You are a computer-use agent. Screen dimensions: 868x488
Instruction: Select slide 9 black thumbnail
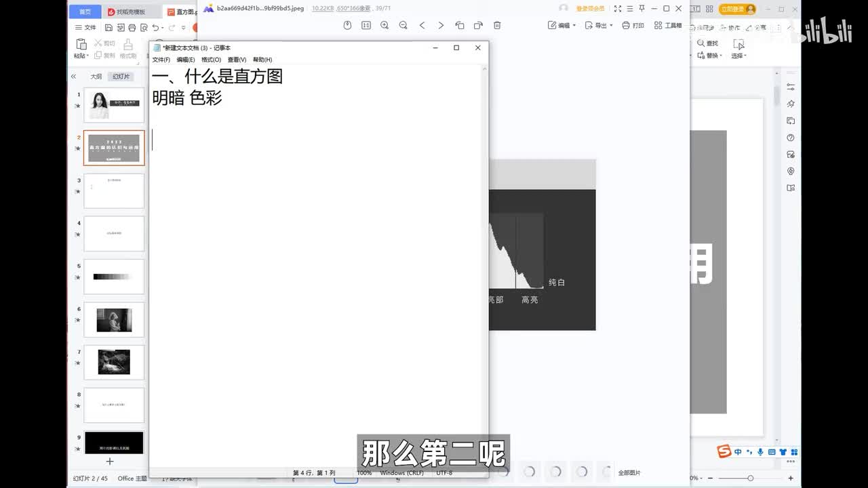point(114,442)
